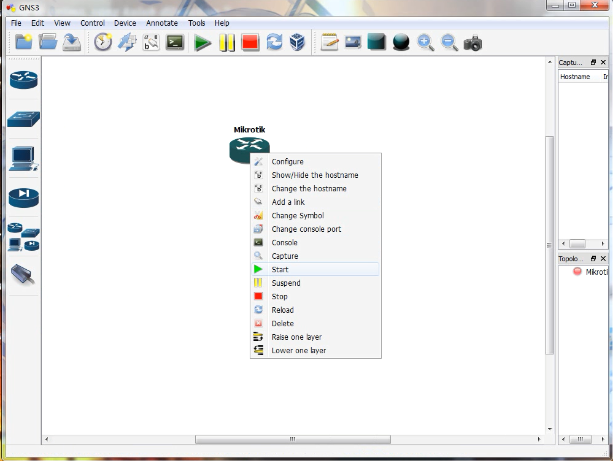Click the blue reload arrows toolbar icon
Image resolution: width=613 pixels, height=461 pixels.
coord(274,42)
